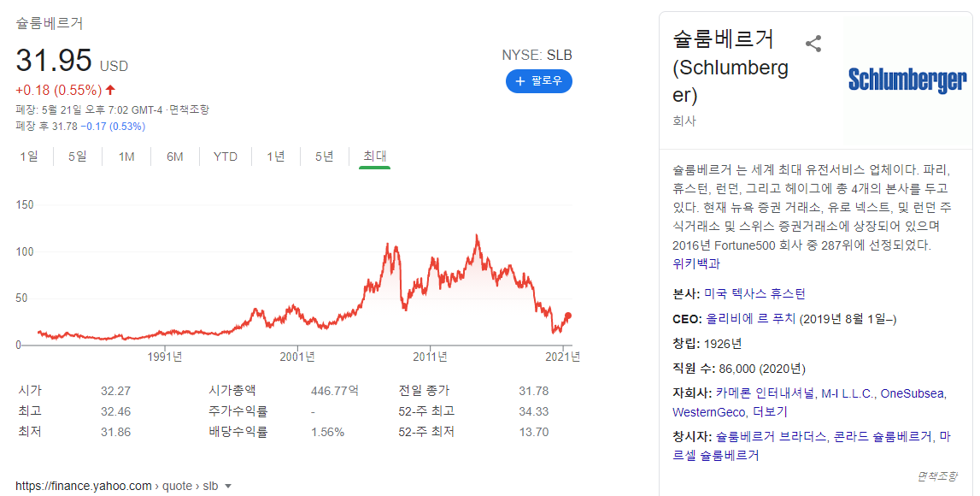Click the share icon beside the company name
980x496 pixels.
[813, 43]
